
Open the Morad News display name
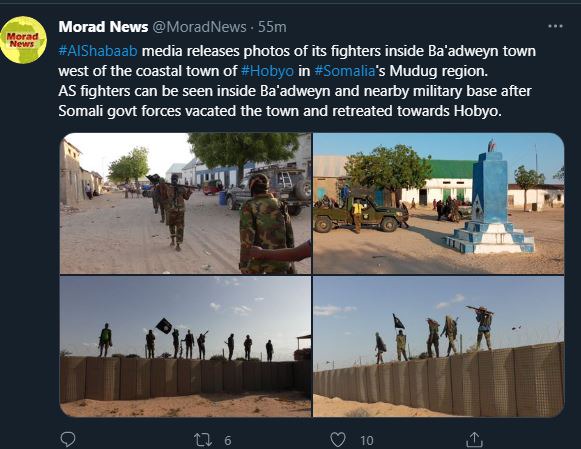(103, 27)
